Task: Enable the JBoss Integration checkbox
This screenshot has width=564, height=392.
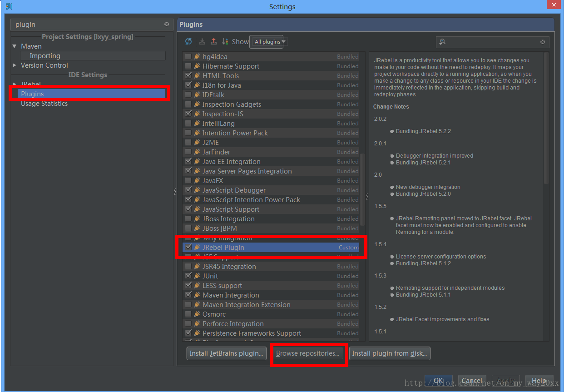Action: [x=188, y=218]
